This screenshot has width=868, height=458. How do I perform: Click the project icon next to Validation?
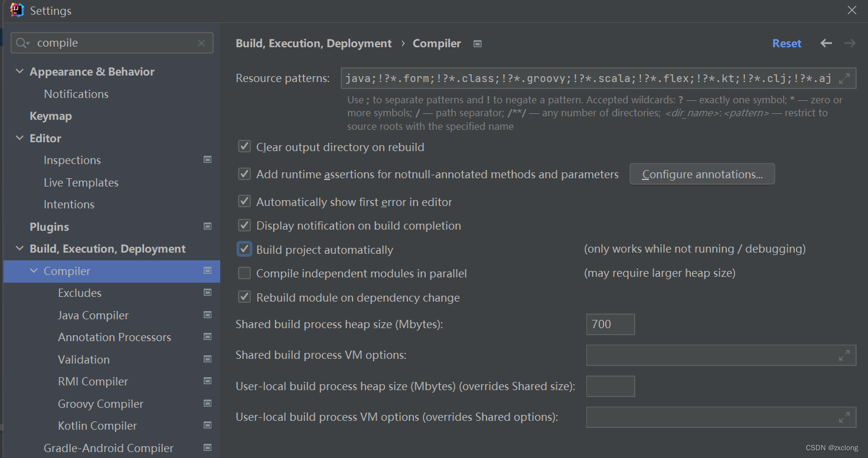[207, 359]
